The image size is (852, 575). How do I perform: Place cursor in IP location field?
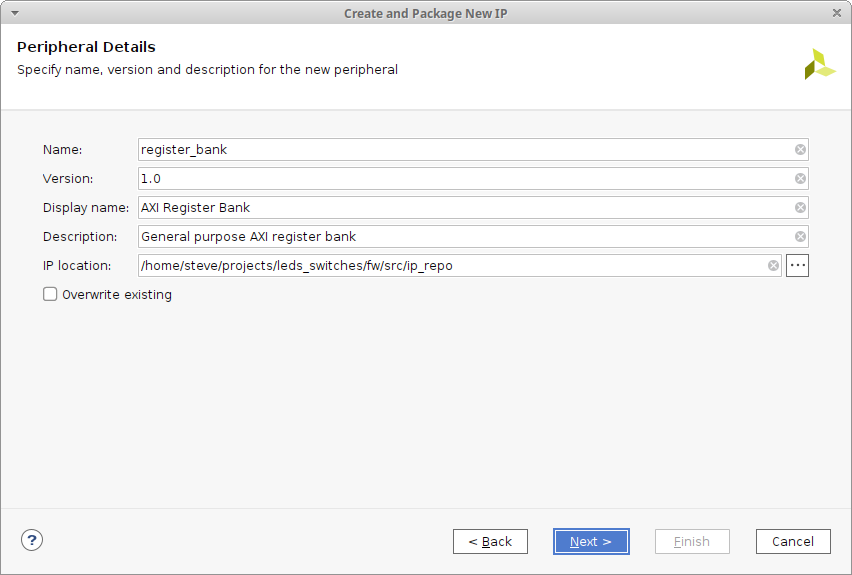click(450, 266)
